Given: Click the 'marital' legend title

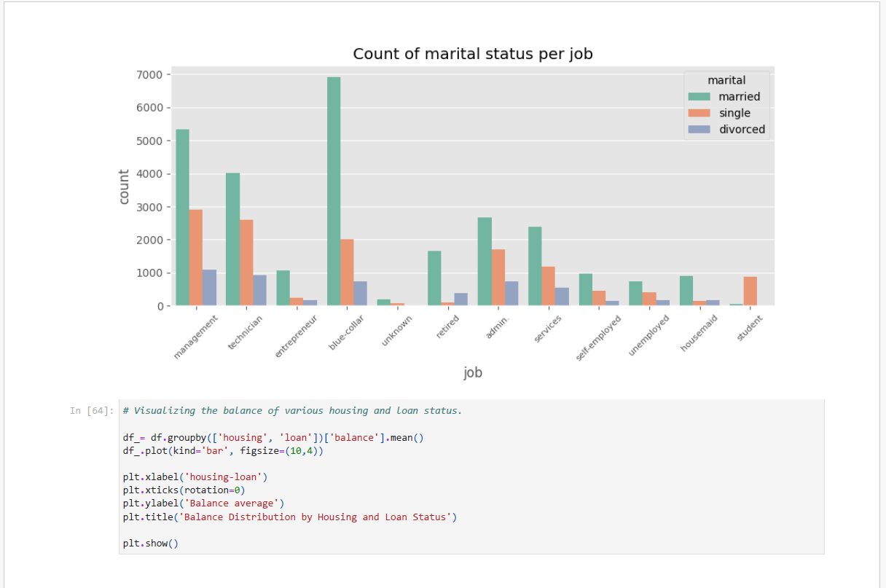Looking at the screenshot, I should coord(726,80).
